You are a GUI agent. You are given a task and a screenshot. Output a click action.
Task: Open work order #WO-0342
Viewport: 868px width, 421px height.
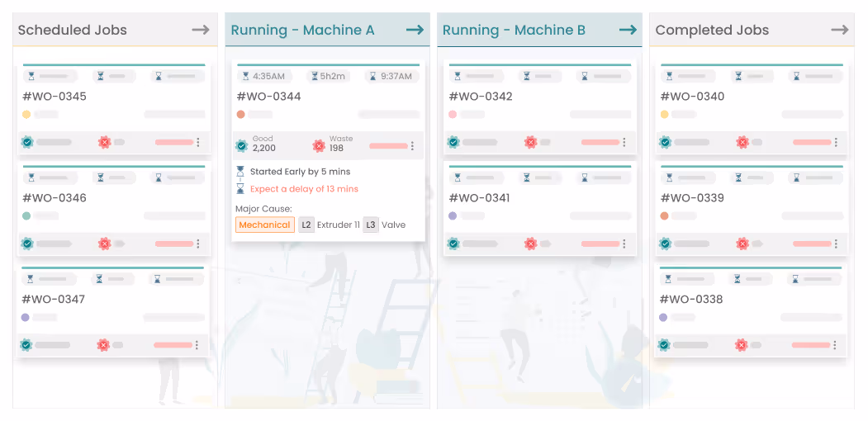tap(481, 97)
